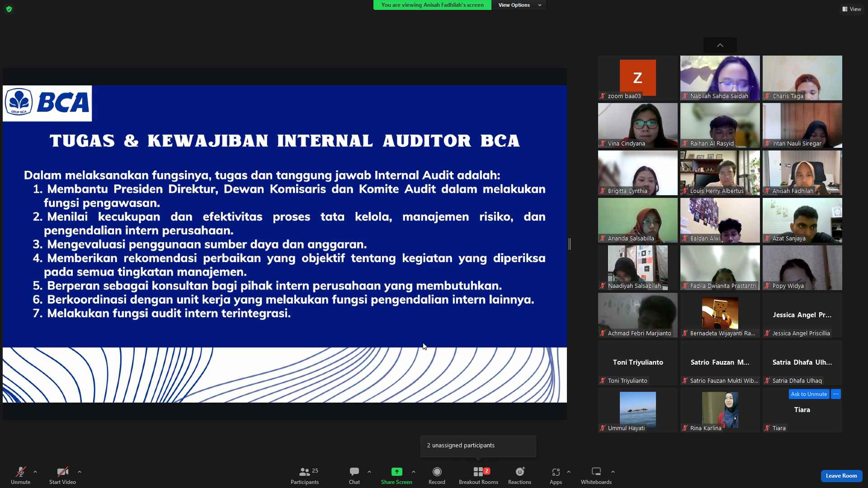Select Baldan Alwi's video tile
Image resolution: width=868 pixels, height=488 pixels.
tap(720, 220)
